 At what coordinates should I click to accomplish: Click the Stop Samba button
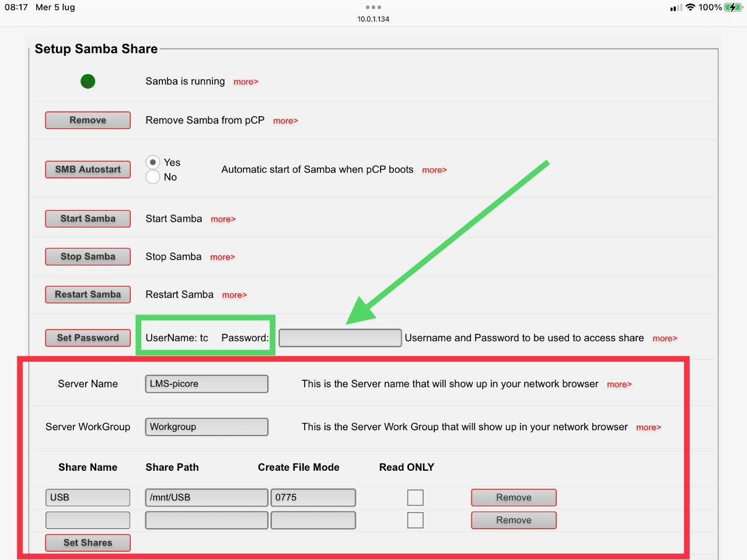(88, 257)
